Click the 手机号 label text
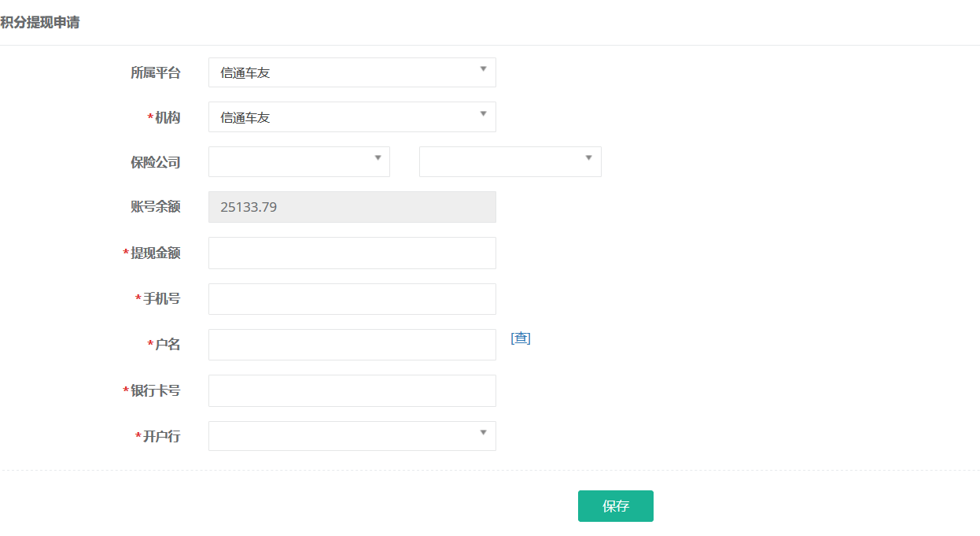 tap(161, 299)
